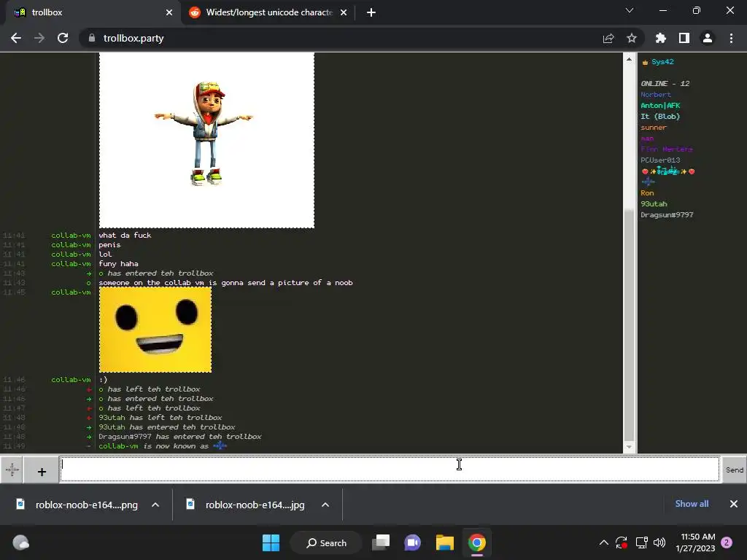The image size is (747, 560).
Task: Select user sunner in online list
Action: (653, 128)
